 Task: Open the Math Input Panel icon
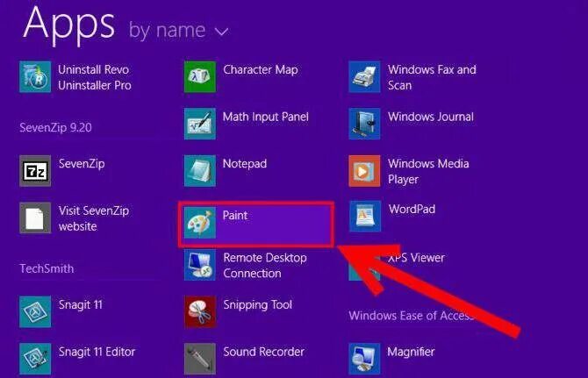coord(200,124)
